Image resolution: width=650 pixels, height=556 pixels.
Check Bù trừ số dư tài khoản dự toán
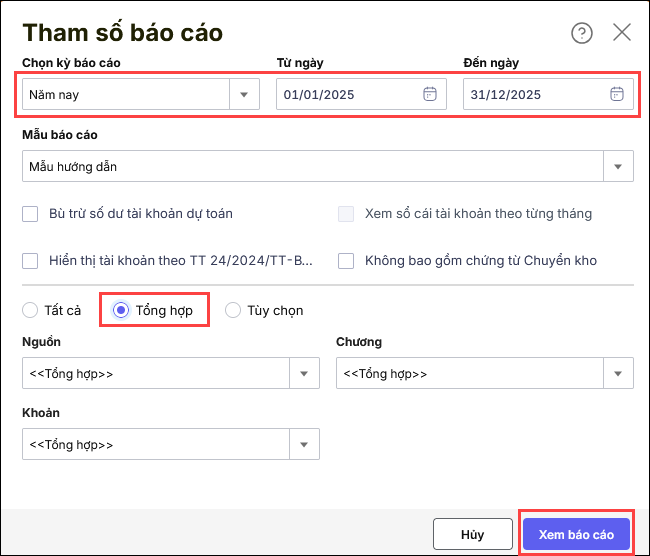(x=30, y=213)
